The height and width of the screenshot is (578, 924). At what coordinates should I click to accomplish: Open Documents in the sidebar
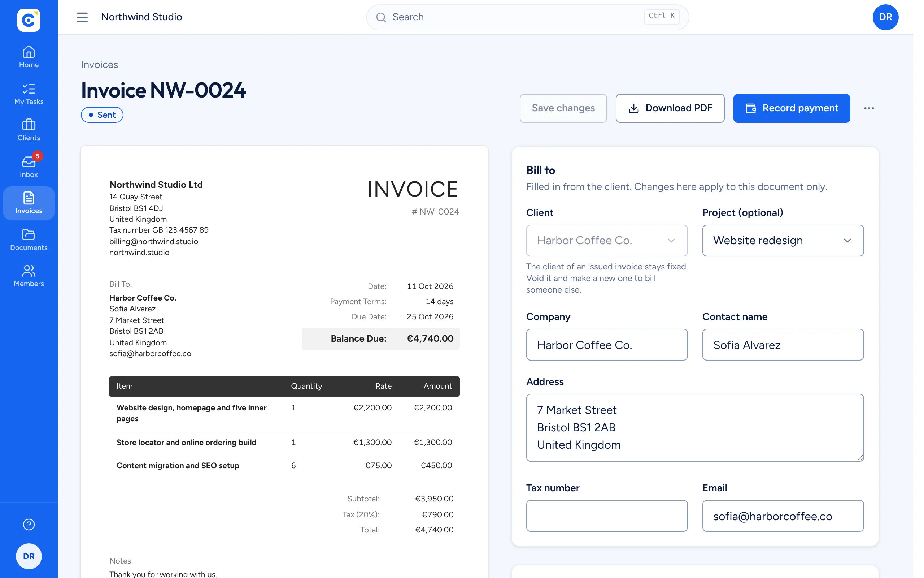coord(29,240)
